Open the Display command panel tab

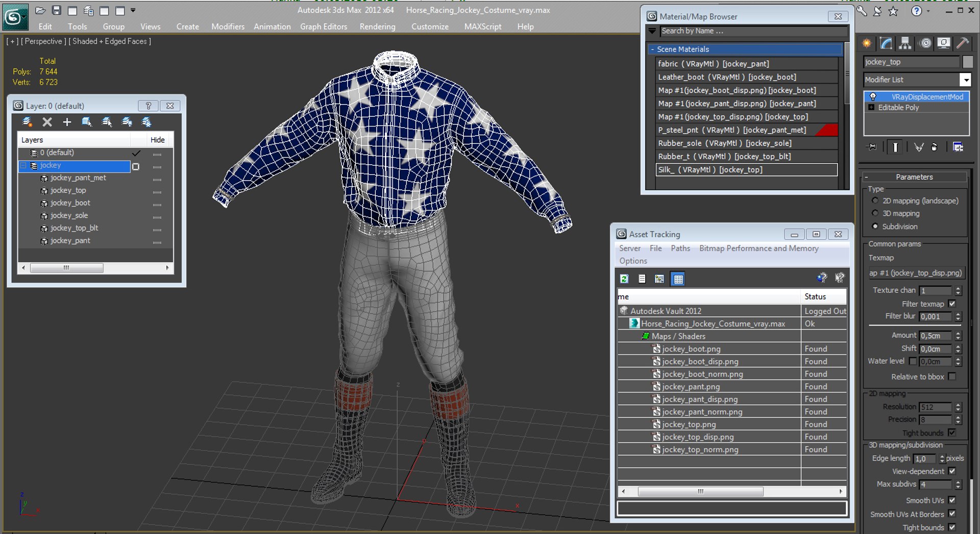coord(944,43)
